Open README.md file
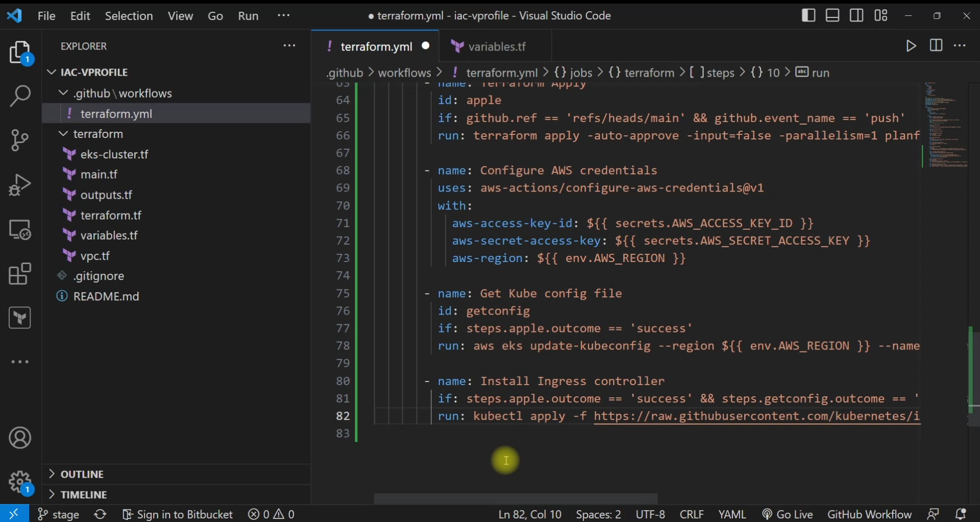This screenshot has width=980, height=522. point(176,297)
